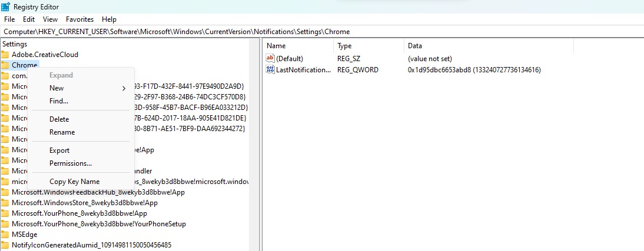The image size is (644, 251).
Task: Choose Export from the context menu
Action: tap(59, 150)
